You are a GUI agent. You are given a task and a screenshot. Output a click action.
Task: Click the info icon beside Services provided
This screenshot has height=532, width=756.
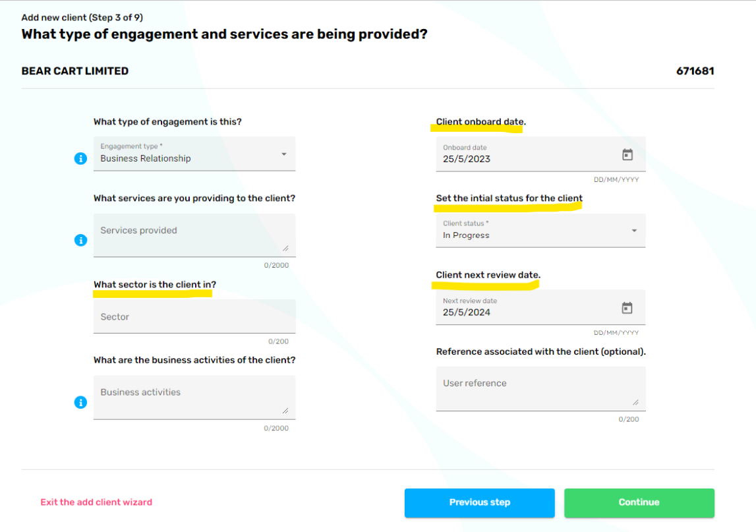[x=80, y=240]
